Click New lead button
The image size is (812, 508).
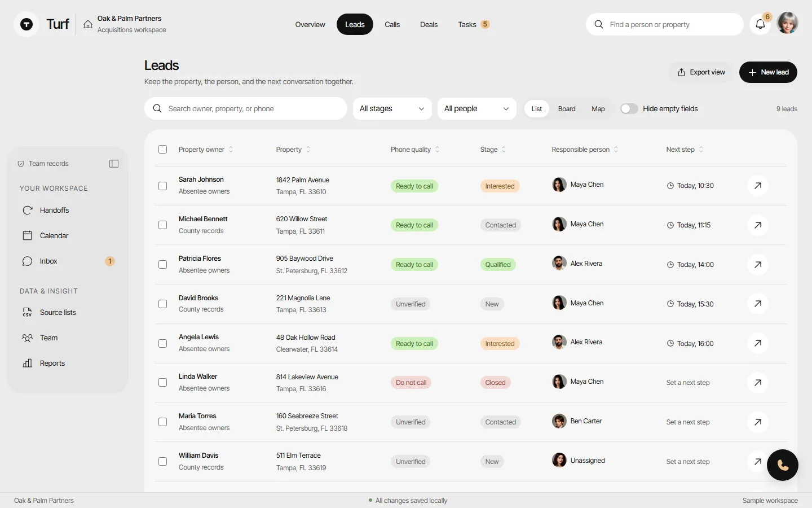[x=768, y=72]
